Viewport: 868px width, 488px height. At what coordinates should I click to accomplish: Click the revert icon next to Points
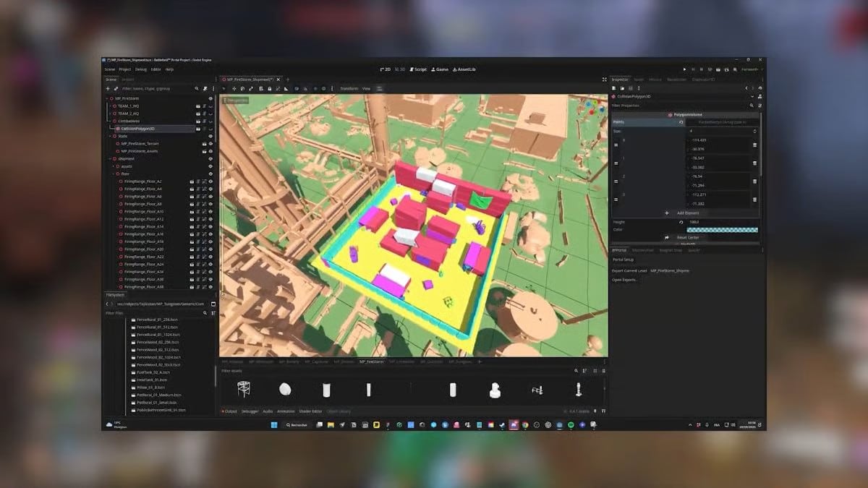point(681,122)
